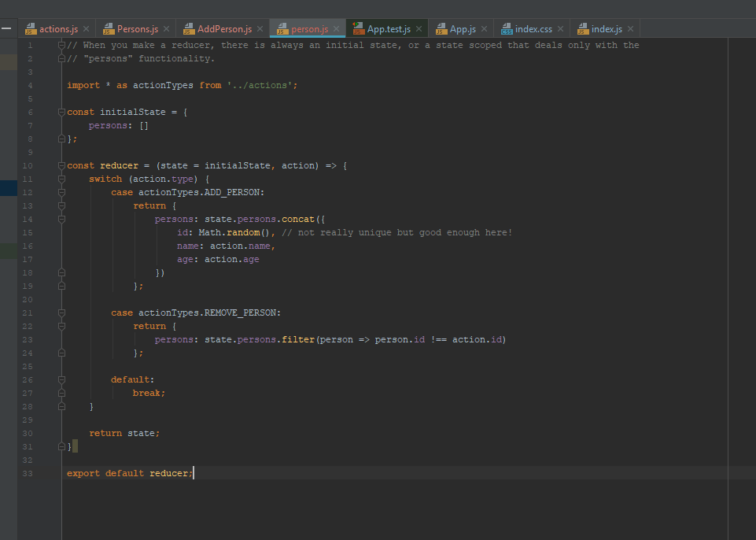Screen dimensions: 756x540
Task: Click the JavaScript file icon on the actions.js tab
Action: [31, 28]
